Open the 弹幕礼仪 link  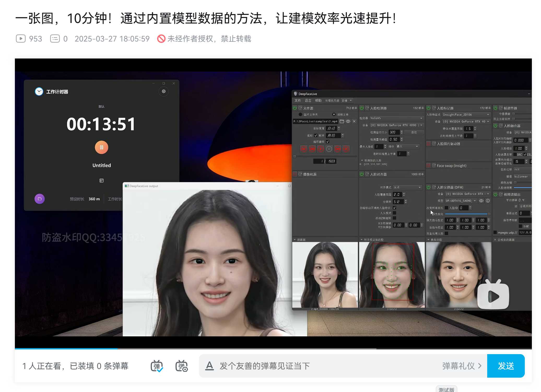(462, 366)
